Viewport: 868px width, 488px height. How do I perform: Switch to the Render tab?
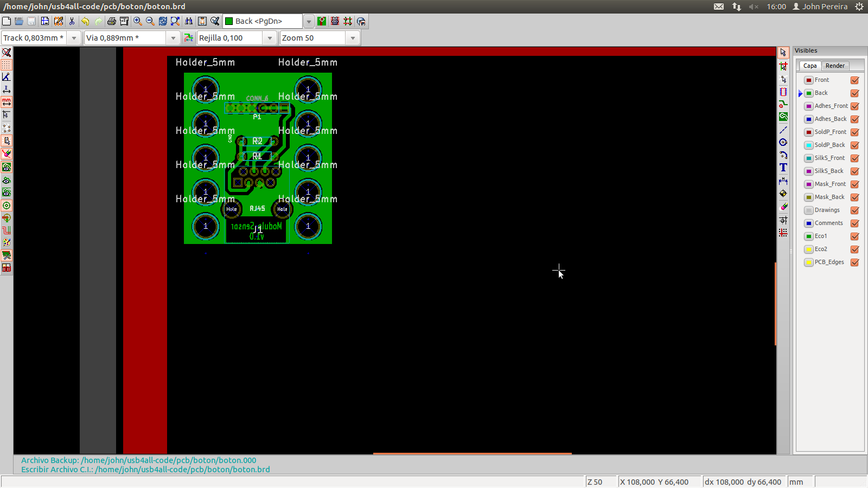coord(835,66)
